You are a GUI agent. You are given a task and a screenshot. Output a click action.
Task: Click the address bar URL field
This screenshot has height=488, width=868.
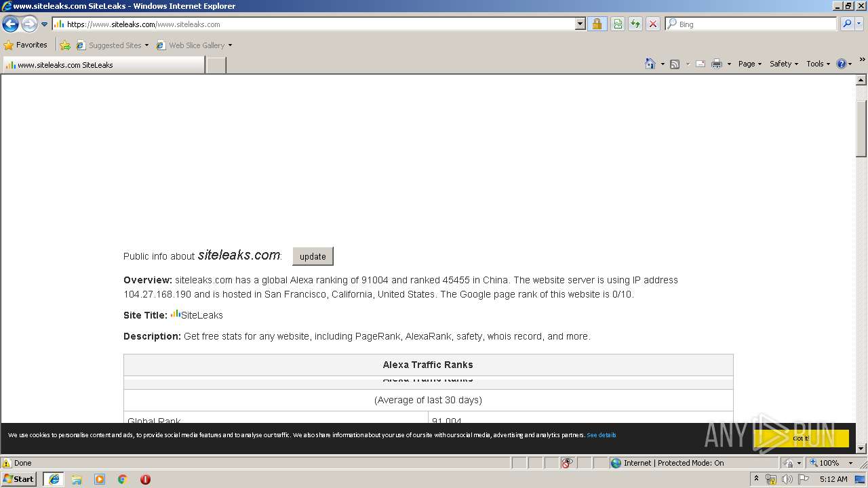(314, 24)
